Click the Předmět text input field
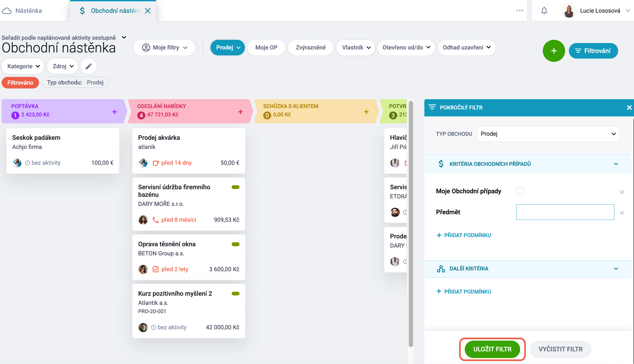Screen dimensions: 634x364 (x=565, y=212)
